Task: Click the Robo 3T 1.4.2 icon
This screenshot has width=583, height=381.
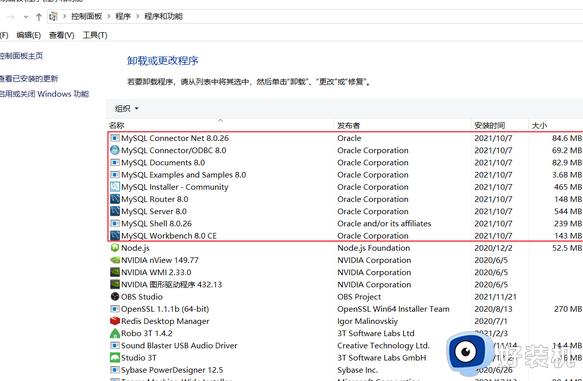Action: pyautogui.click(x=115, y=333)
